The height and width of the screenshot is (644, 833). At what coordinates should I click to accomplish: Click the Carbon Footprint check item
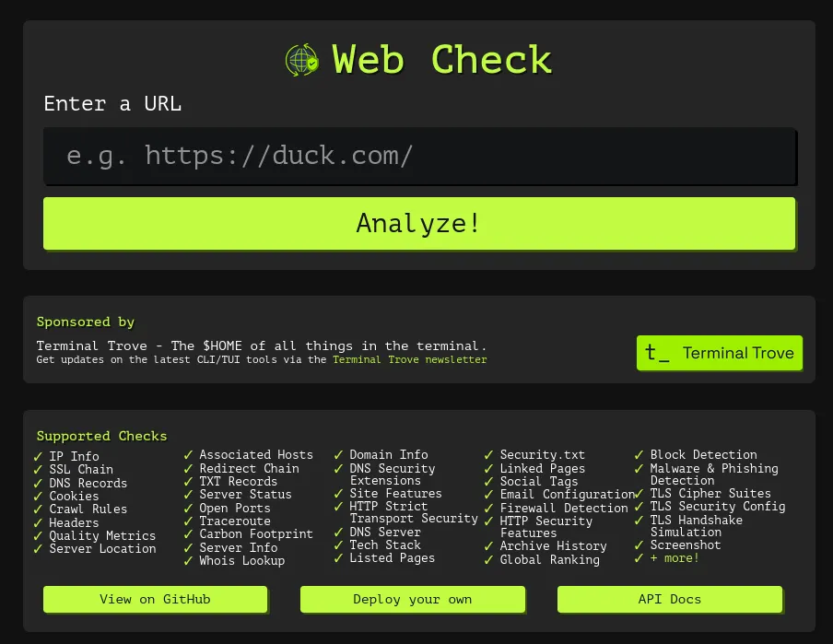255,533
